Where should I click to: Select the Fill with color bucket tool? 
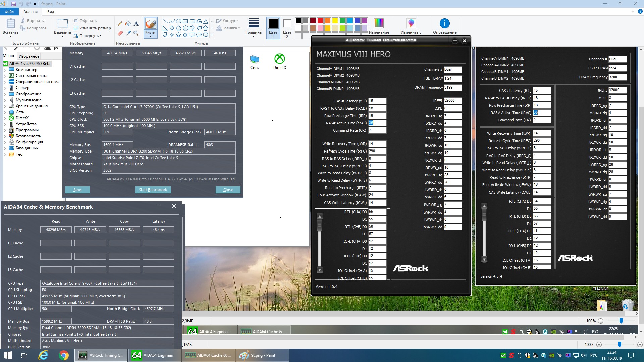(x=128, y=24)
